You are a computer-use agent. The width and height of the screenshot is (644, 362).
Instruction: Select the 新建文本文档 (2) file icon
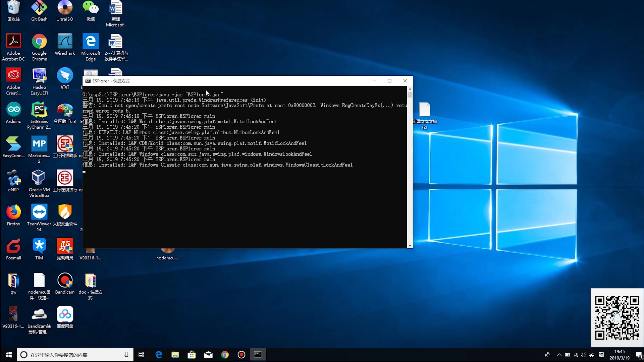click(x=425, y=116)
